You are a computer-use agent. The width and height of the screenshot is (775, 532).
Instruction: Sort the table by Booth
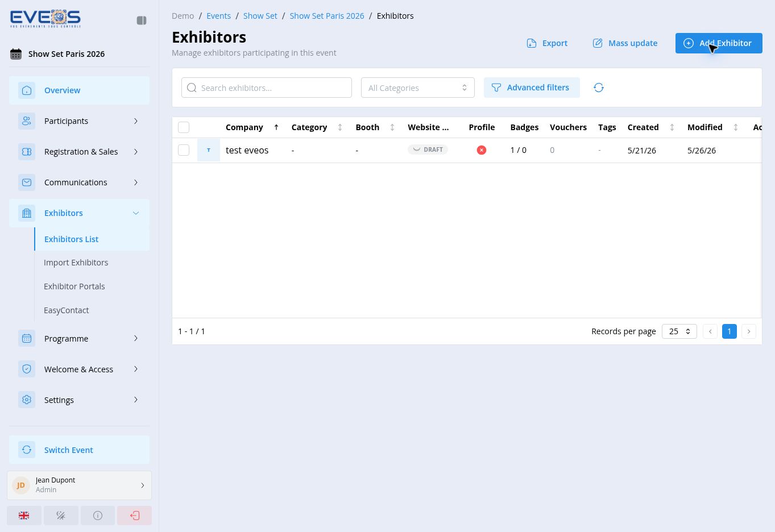tap(392, 127)
